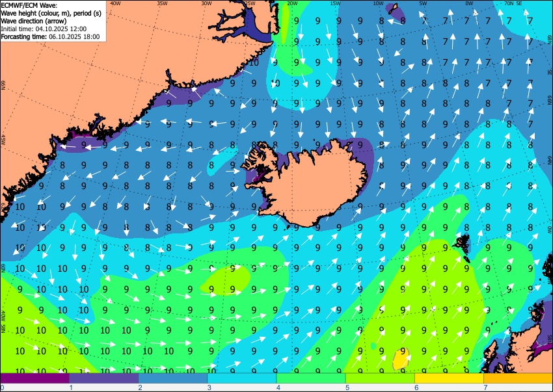Click the "35W" longitude label
This screenshot has width=553, height=392.
coord(162,3)
